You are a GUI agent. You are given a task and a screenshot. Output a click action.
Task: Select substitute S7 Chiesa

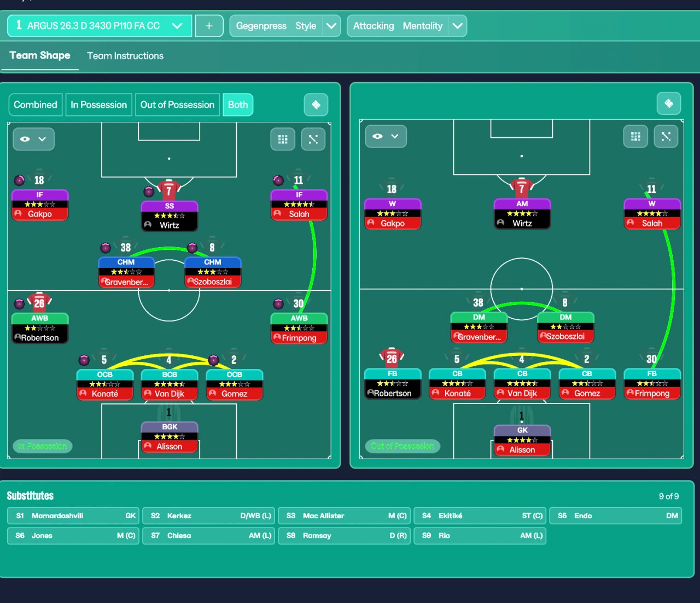coord(209,536)
